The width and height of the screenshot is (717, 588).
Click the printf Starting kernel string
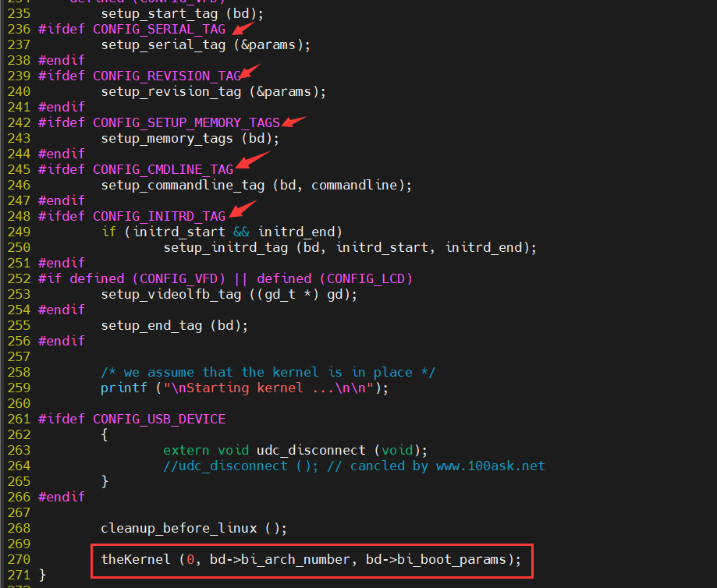(256, 388)
